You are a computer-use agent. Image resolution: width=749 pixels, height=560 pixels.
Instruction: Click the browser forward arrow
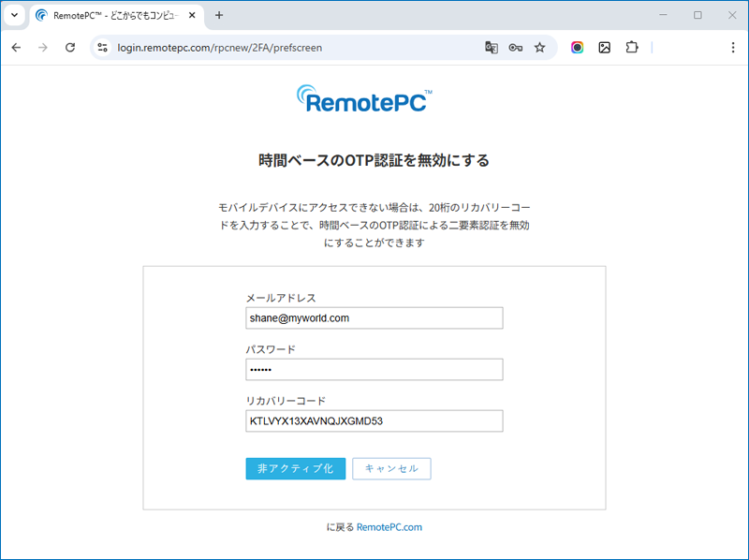43,48
